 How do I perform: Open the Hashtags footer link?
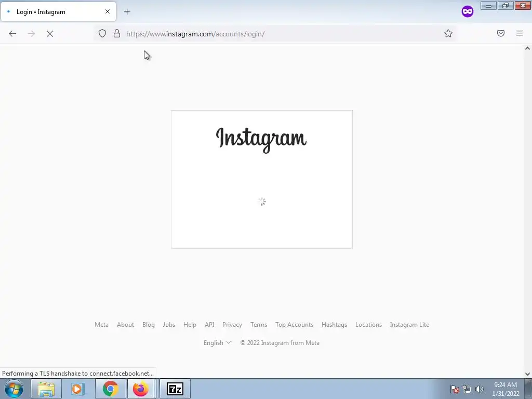tap(334, 325)
